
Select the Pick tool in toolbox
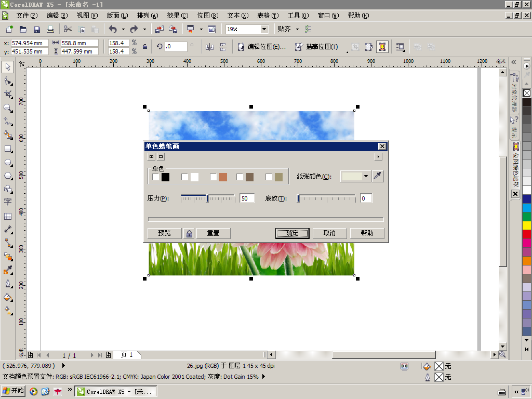pyautogui.click(x=8, y=67)
